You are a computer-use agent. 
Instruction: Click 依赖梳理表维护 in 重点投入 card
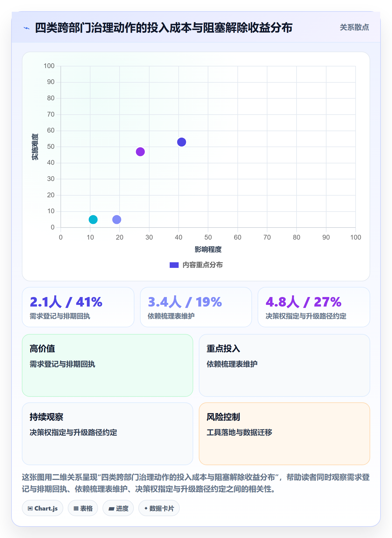pos(232,364)
